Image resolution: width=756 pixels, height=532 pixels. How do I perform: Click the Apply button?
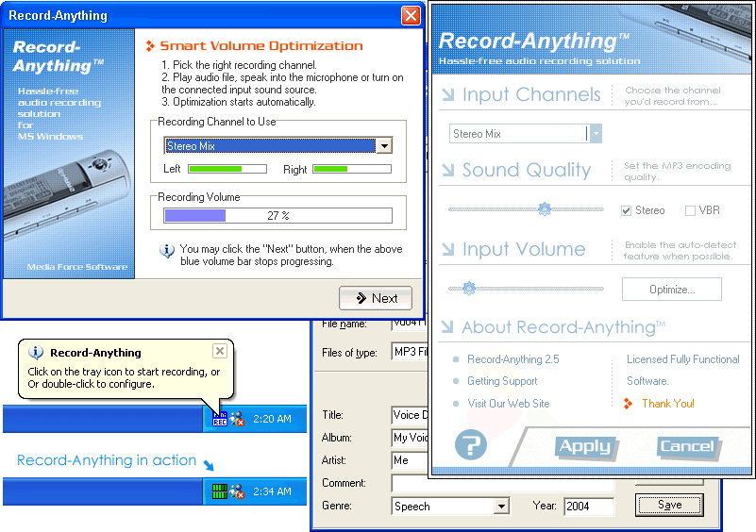pos(584,446)
